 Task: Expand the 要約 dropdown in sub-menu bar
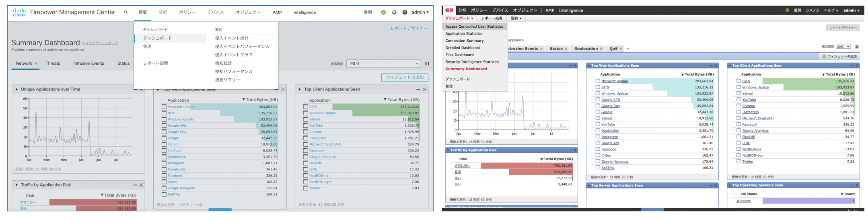516,18
